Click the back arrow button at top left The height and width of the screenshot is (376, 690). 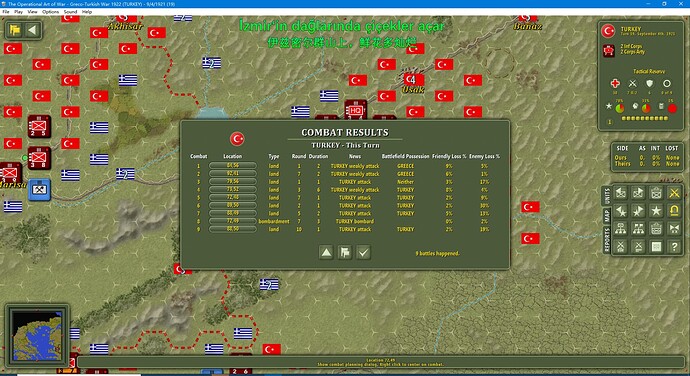click(x=33, y=30)
